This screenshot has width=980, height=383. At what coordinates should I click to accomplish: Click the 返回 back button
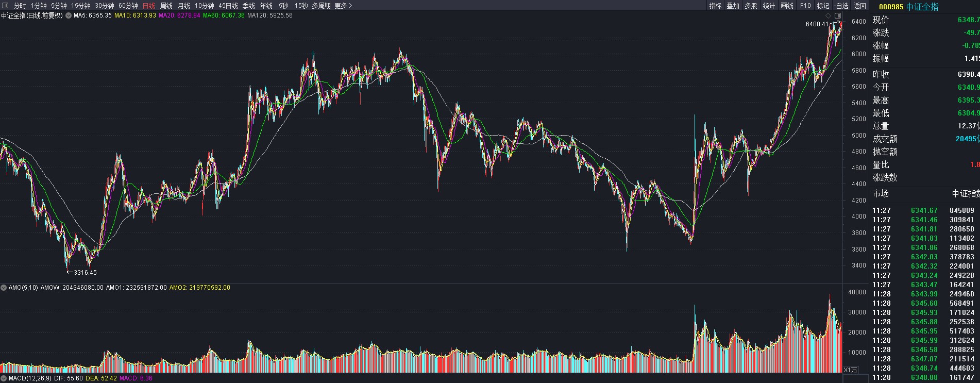pos(860,6)
